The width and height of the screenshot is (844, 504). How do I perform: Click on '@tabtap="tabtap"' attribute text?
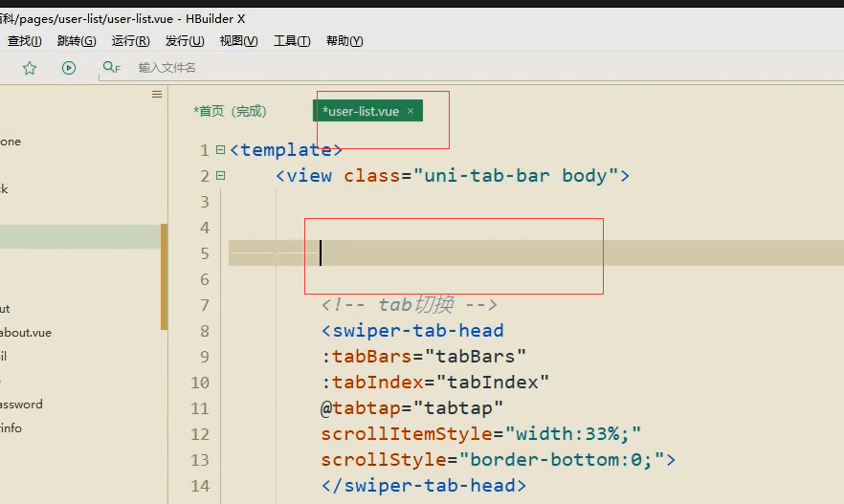(411, 407)
